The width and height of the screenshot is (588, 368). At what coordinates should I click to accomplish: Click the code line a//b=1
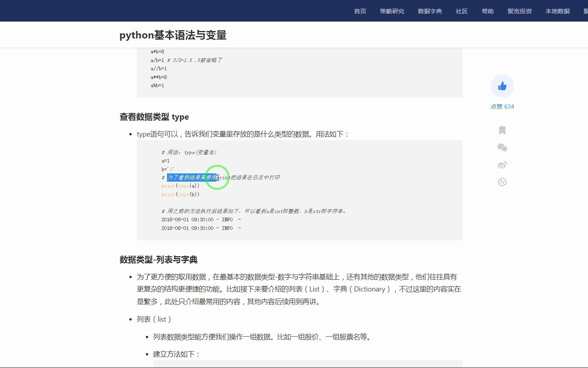pyautogui.click(x=159, y=69)
